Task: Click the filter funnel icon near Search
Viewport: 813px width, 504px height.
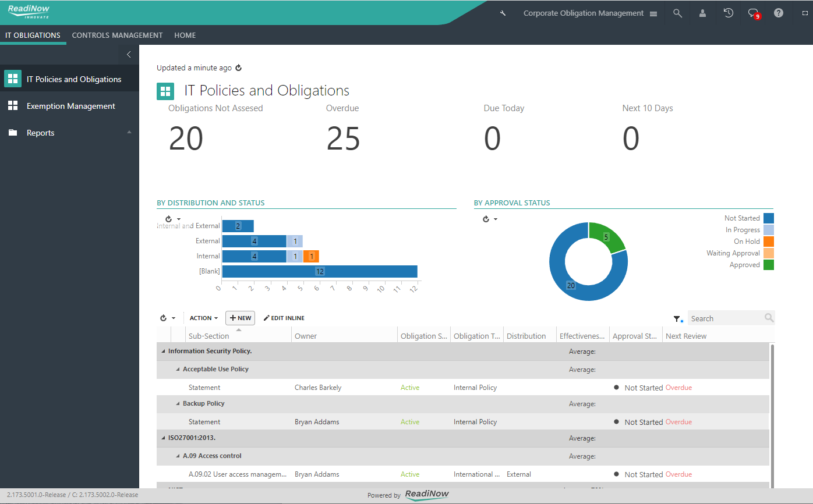Action: pyautogui.click(x=677, y=319)
